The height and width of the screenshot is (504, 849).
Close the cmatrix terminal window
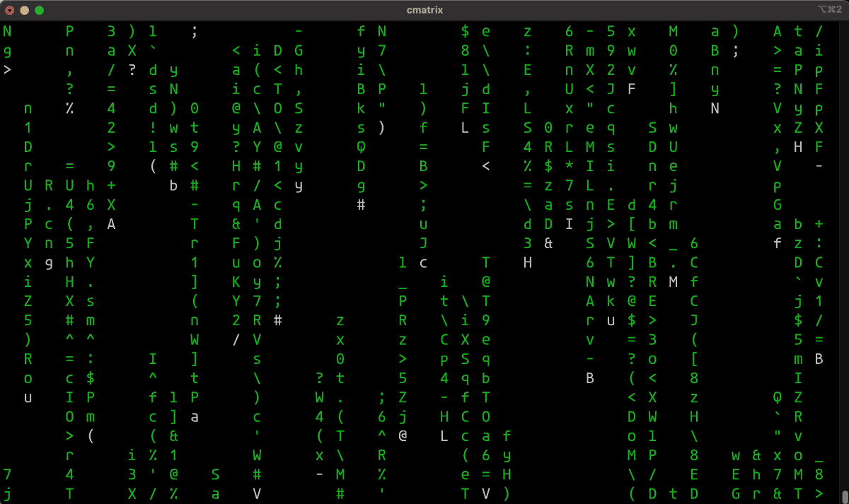point(11,11)
